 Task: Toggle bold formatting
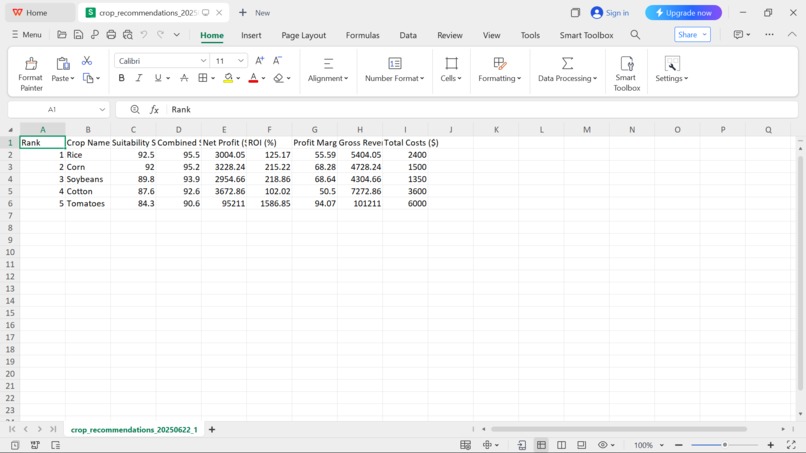click(121, 78)
